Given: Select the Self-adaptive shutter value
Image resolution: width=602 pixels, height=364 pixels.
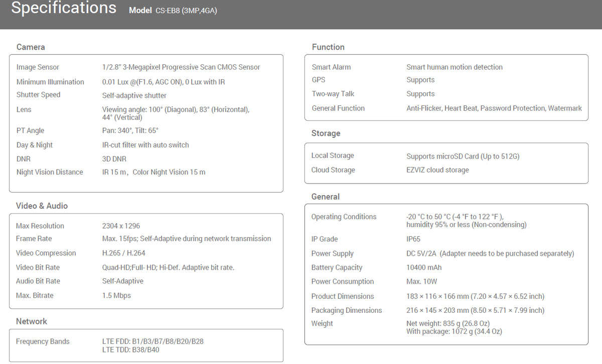Looking at the screenshot, I should (134, 95).
